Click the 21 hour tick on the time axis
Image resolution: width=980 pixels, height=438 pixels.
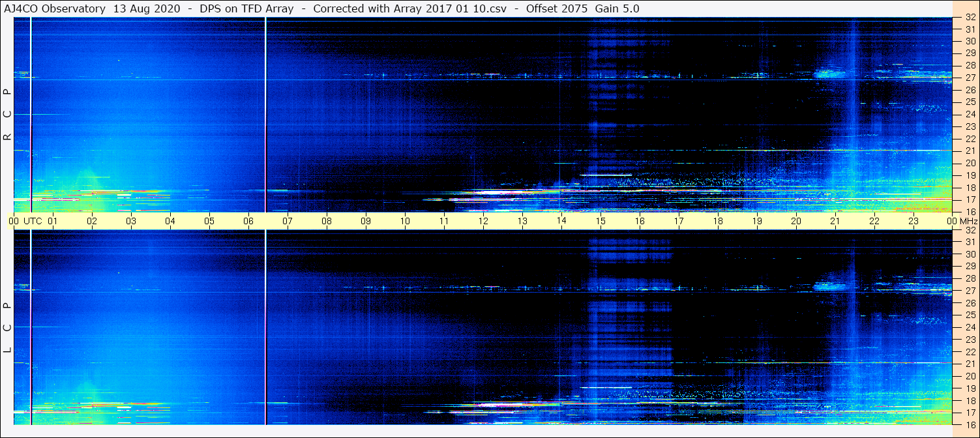[835, 221]
